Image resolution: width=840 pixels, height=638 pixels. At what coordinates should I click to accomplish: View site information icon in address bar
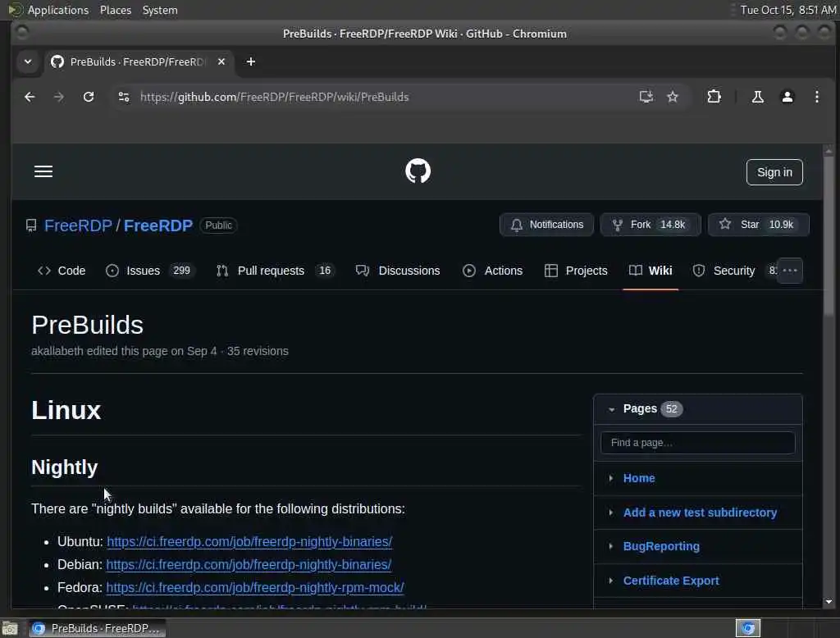tap(124, 97)
